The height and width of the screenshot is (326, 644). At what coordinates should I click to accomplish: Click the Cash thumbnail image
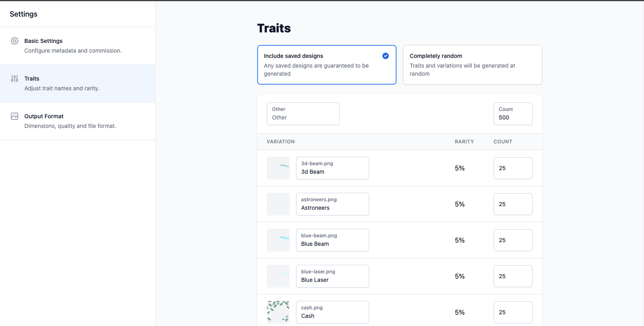click(x=278, y=312)
